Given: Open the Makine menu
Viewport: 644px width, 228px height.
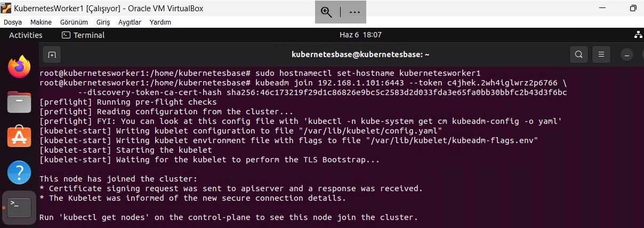Looking at the screenshot, I should [x=41, y=22].
